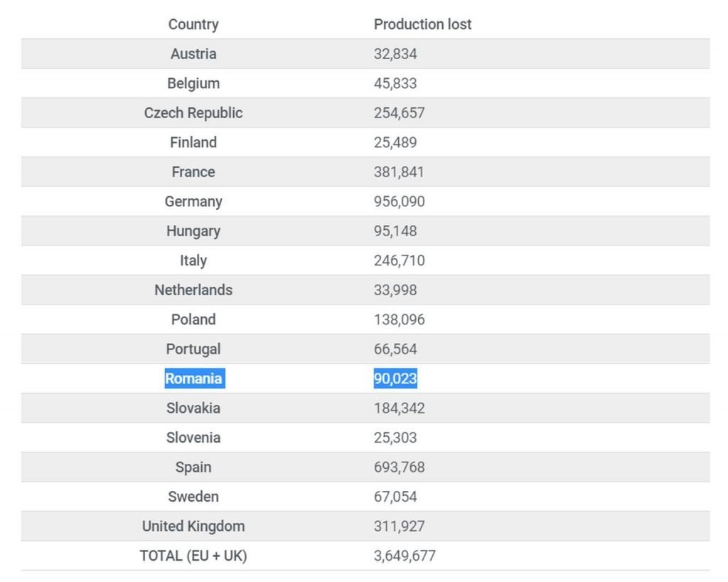728x582 pixels.
Task: Select Germany's value 956,090
Action: pyautogui.click(x=400, y=201)
